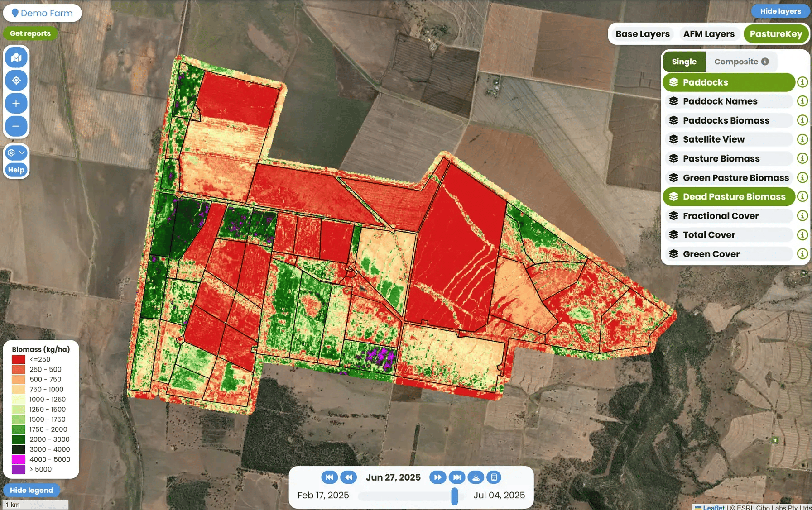The image size is (812, 510).
Task: Click the date timeline slider handle
Action: pos(454,496)
